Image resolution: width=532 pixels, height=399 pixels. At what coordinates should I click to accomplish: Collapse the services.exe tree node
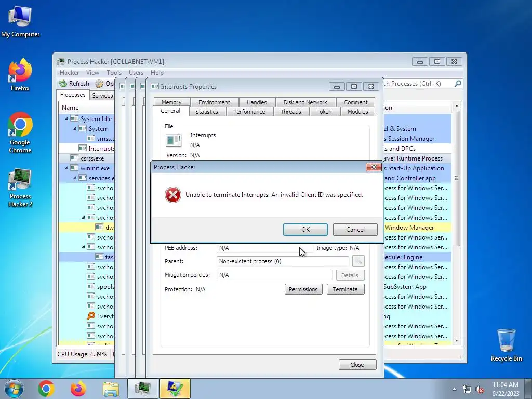click(x=75, y=178)
